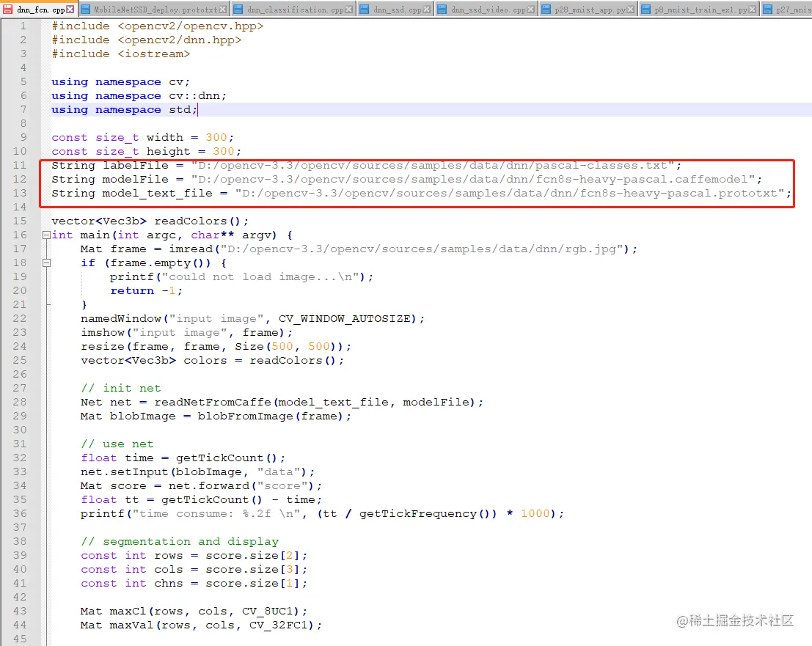
Task: Click the 'time consume' printf line
Action: pos(322,514)
